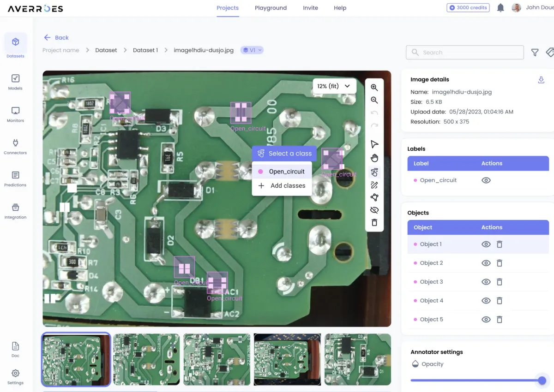Delete Object 3 using its trash icon
This screenshot has width=554, height=392.
pyautogui.click(x=499, y=282)
